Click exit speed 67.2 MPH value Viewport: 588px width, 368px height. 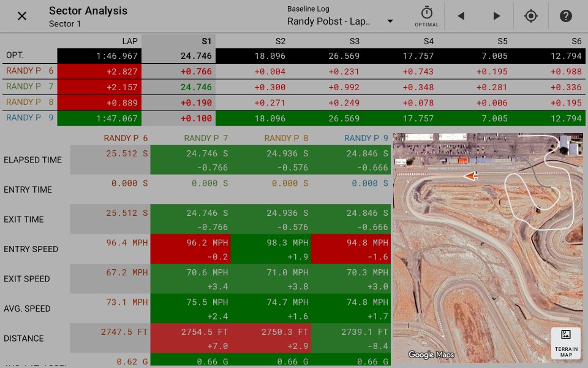pyautogui.click(x=127, y=272)
